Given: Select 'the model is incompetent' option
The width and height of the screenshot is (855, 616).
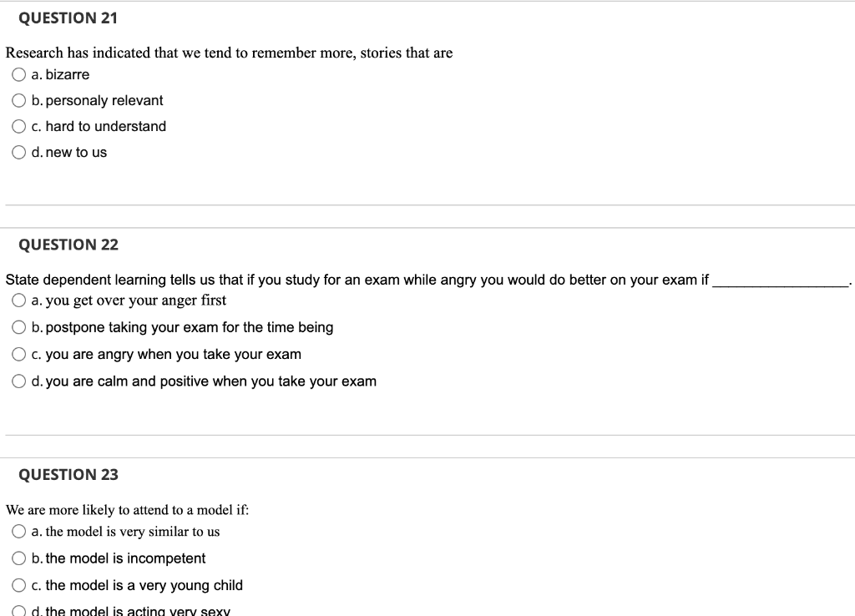Looking at the screenshot, I should [x=18, y=558].
